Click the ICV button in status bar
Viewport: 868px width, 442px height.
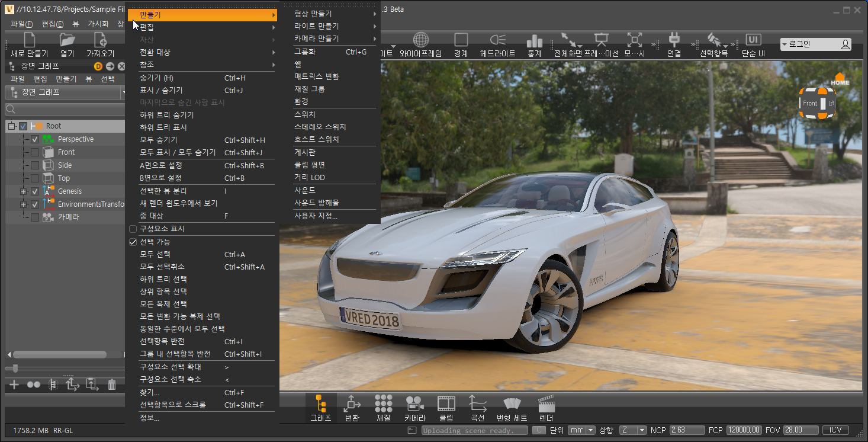[835, 430]
